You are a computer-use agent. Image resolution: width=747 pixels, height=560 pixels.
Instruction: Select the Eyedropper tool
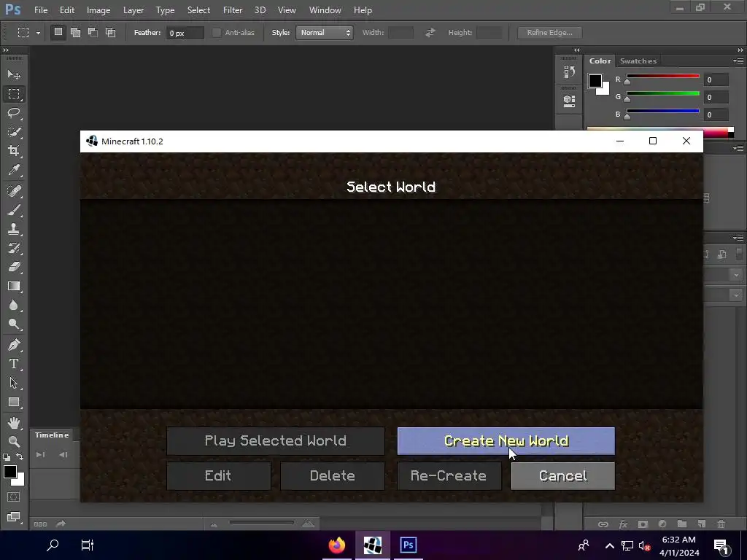pyautogui.click(x=14, y=170)
